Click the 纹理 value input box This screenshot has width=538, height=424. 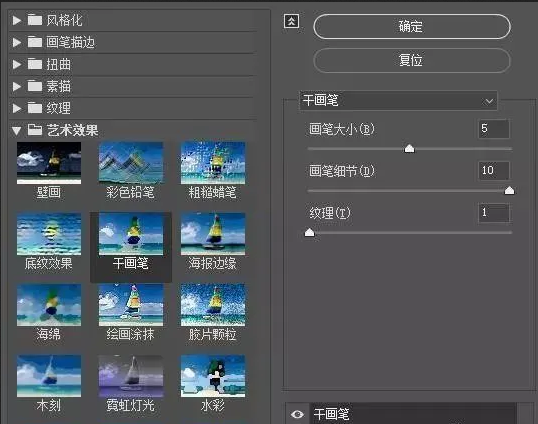coord(494,213)
